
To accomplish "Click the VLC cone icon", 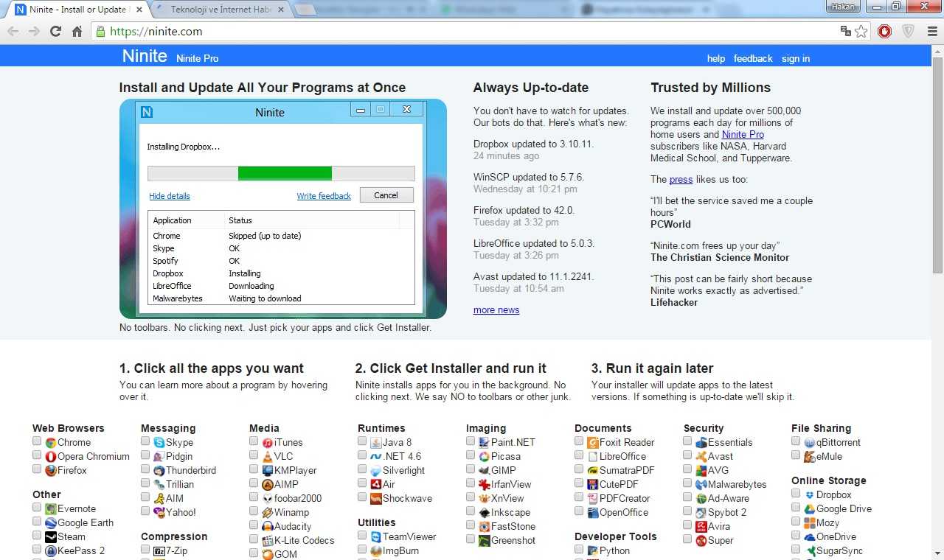I will pos(268,457).
